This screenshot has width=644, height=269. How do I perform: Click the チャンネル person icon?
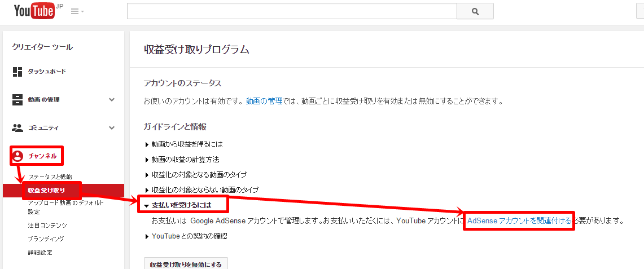point(17,156)
